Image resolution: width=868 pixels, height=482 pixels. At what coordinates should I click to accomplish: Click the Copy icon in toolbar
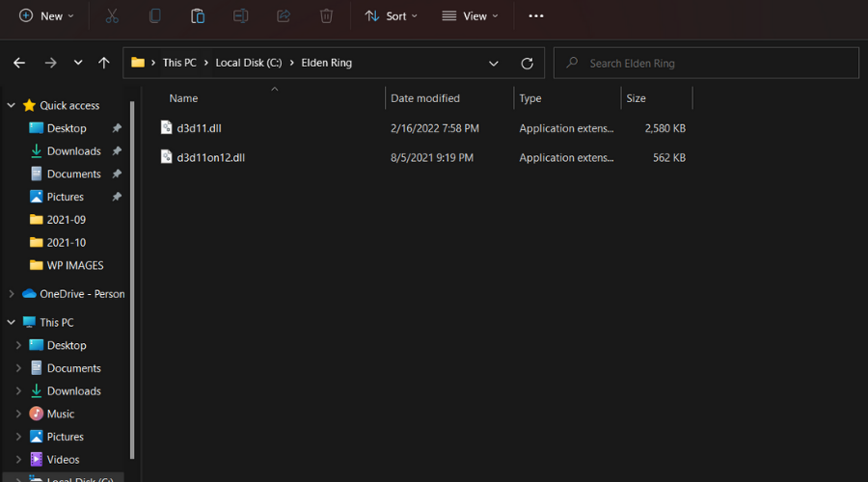pos(155,16)
